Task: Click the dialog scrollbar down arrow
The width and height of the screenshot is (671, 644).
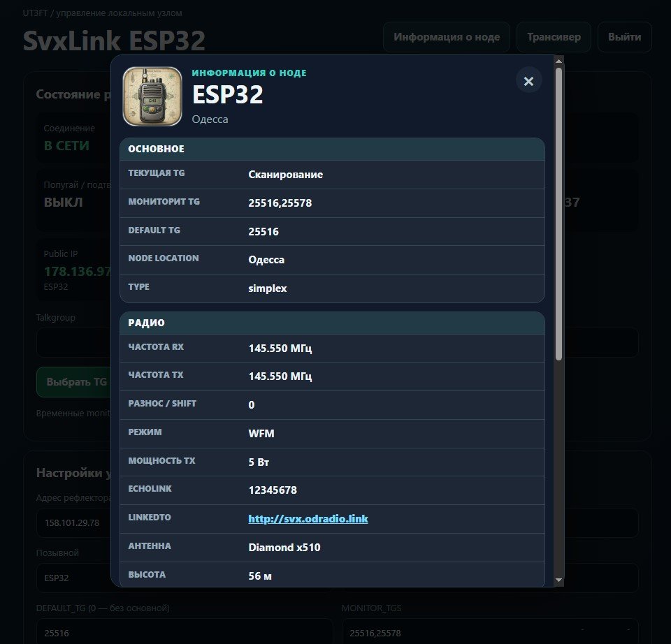Action: click(558, 580)
